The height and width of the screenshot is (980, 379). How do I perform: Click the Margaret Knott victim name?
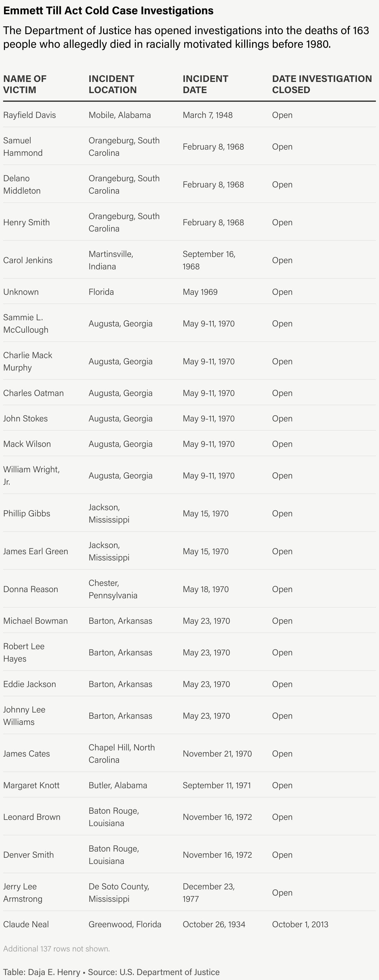click(x=31, y=785)
